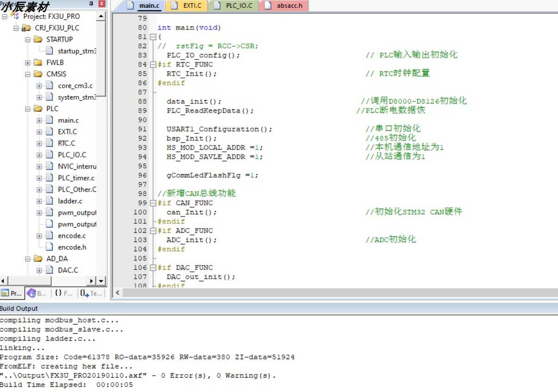This screenshot has height=392, width=558.
Task: Collapse the PLC group
Action: 28,109
